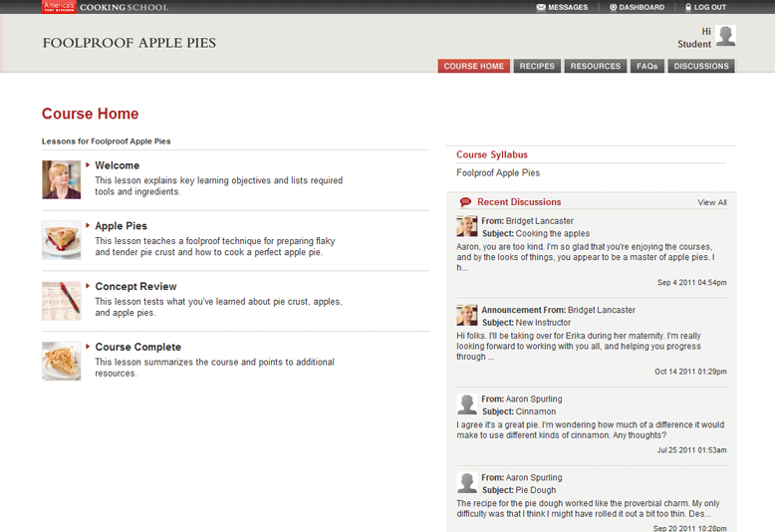Click Bridget Lancaster's avatar on New Instructor announcement
This screenshot has height=532, width=775.
[466, 315]
